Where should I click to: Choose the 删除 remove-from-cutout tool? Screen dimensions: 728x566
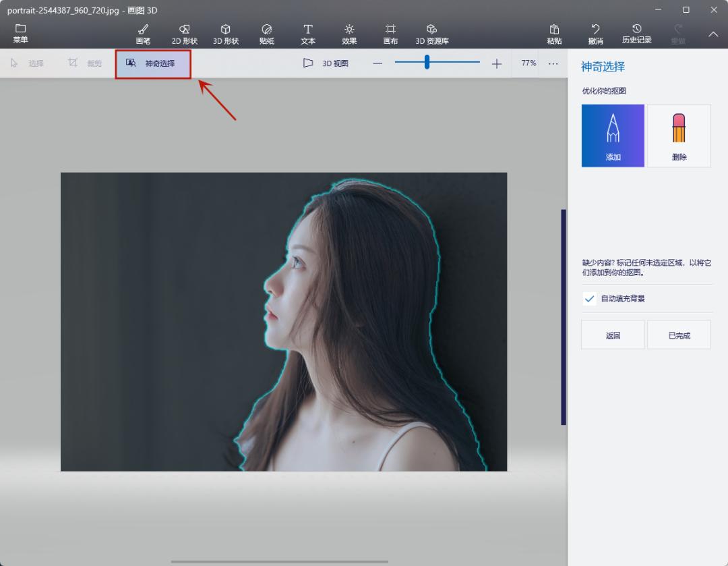pos(679,136)
